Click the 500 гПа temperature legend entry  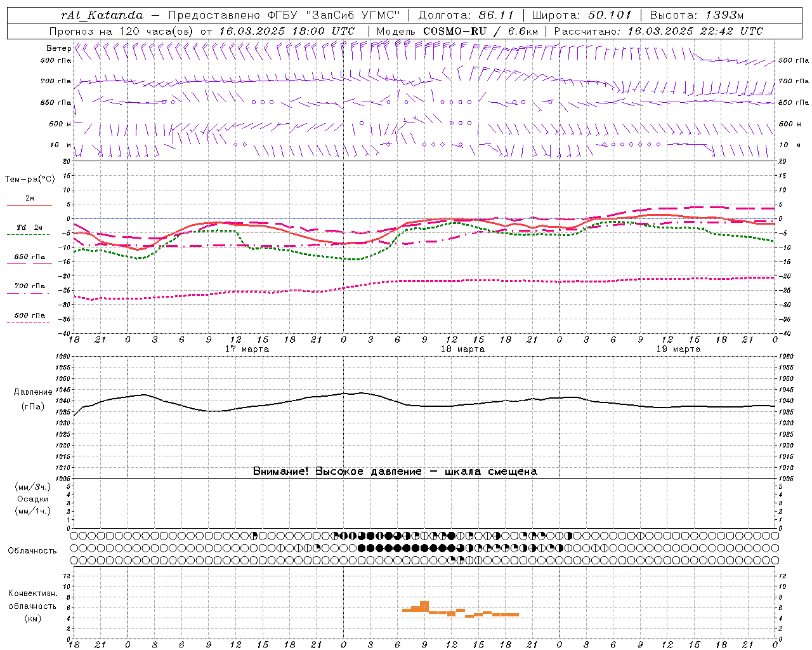[x=29, y=315]
